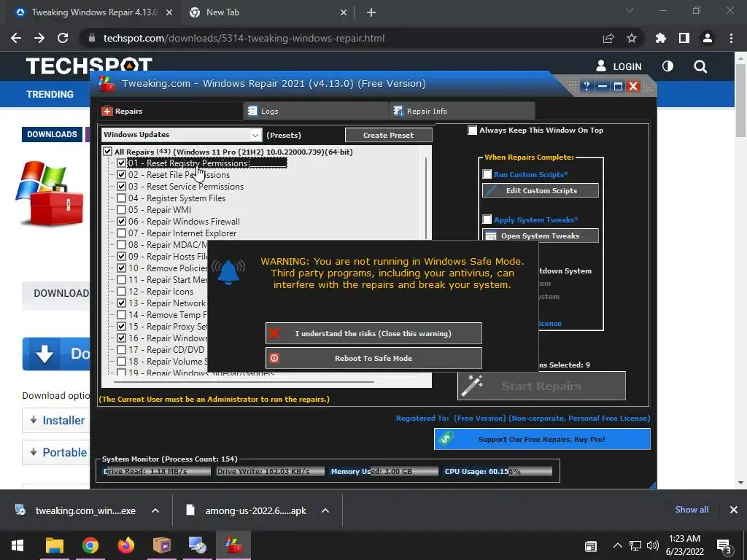The width and height of the screenshot is (747, 560).
Task: Open the notification center icon
Action: [x=724, y=546]
